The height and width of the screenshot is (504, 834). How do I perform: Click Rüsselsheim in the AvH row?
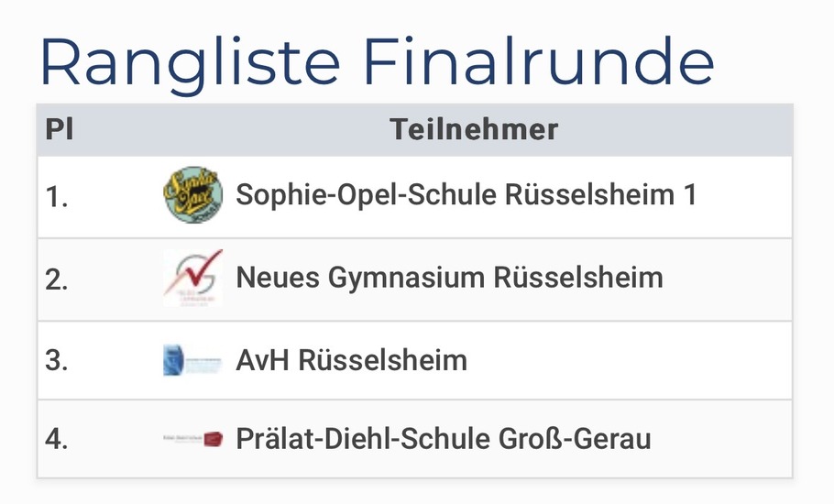click(x=383, y=360)
